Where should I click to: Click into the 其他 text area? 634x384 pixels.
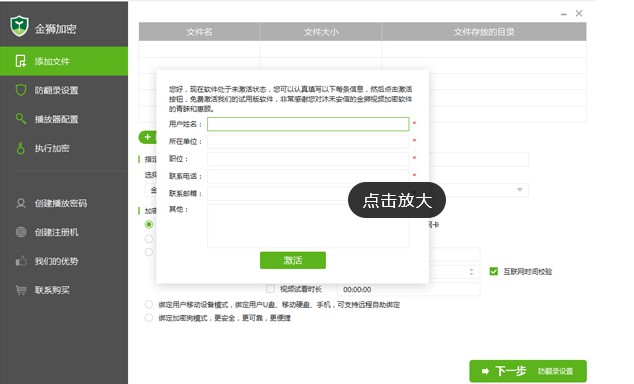click(308, 226)
